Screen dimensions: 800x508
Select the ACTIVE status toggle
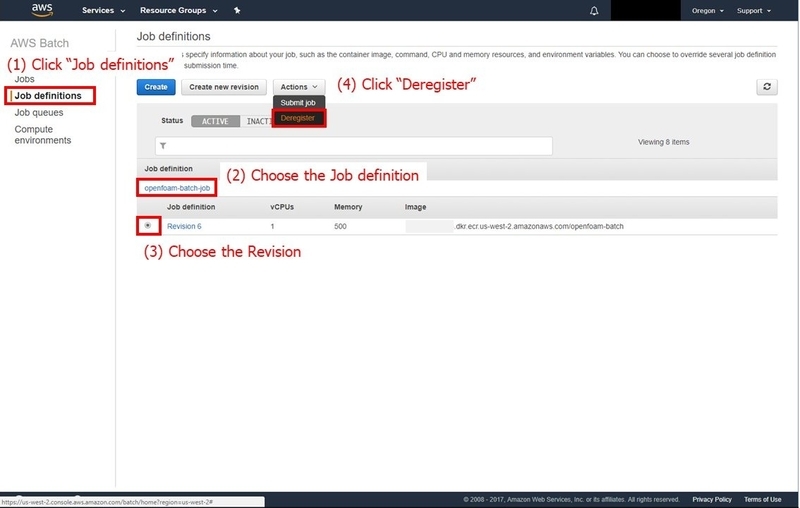coord(215,121)
